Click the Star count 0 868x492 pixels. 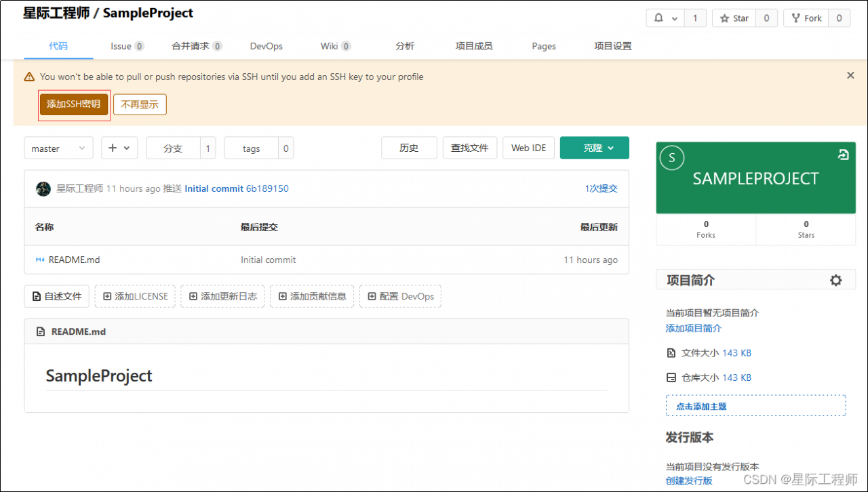(766, 18)
